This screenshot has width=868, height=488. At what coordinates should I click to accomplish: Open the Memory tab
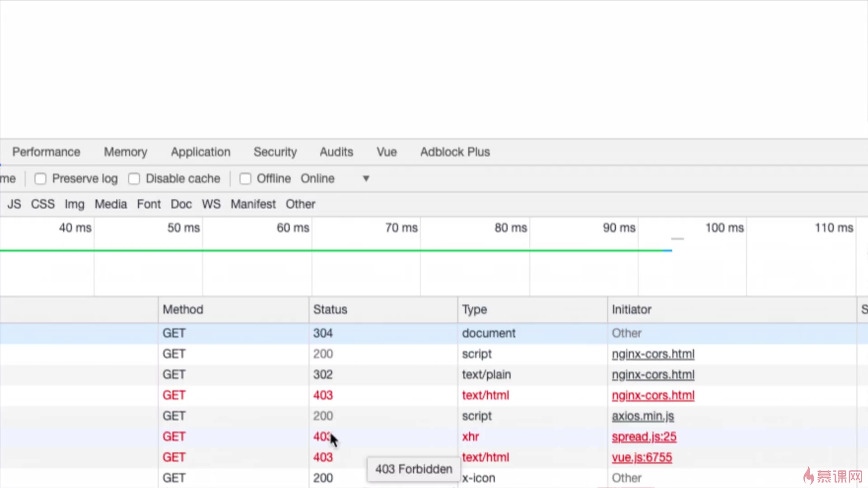point(126,152)
